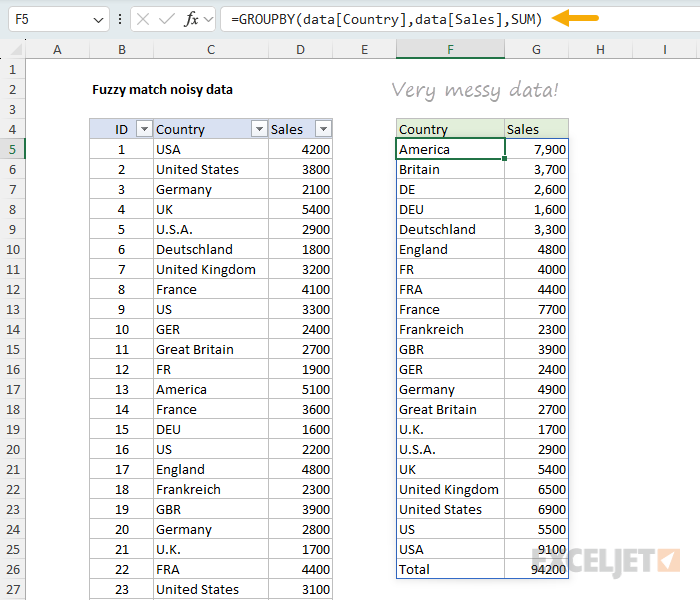The image size is (700, 600).
Task: Select cell 'United Kingdom' in column C
Action: point(211,270)
